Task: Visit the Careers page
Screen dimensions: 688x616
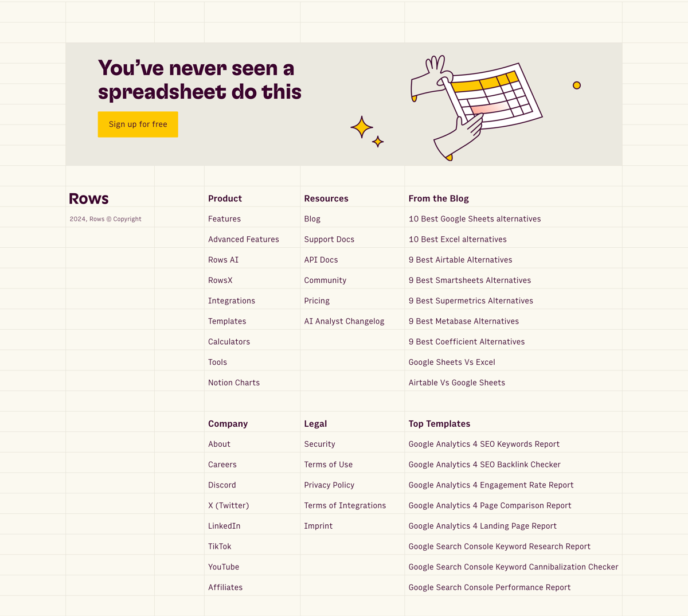Action: point(222,464)
